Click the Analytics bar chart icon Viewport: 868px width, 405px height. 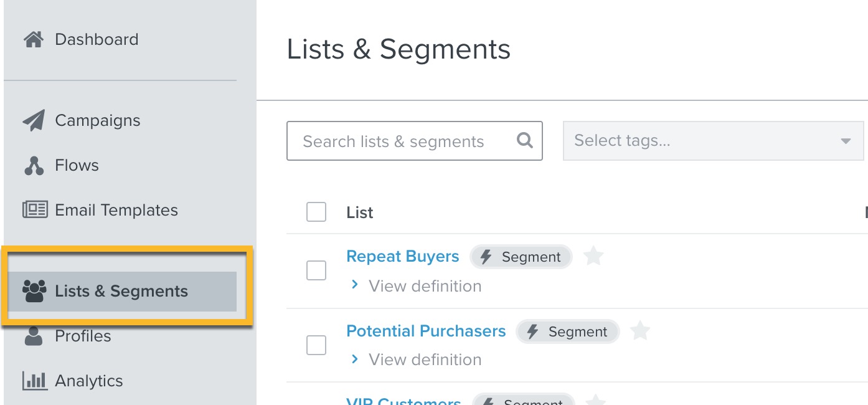tap(35, 381)
